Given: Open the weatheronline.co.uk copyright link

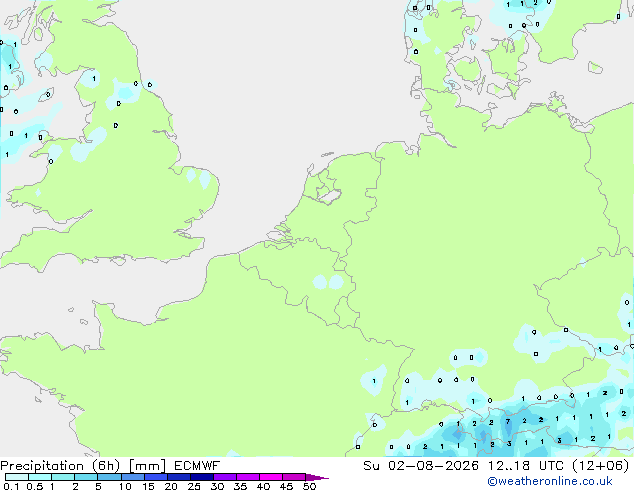Looking at the screenshot, I should coord(550,481).
